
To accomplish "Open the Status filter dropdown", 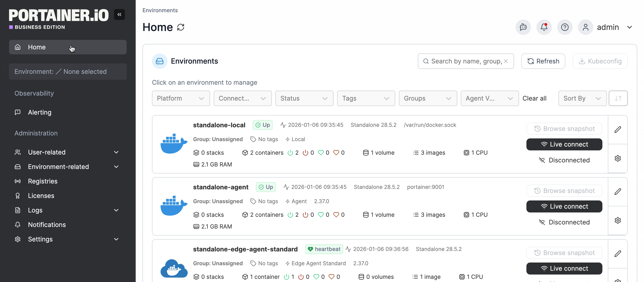I will pos(304,98).
